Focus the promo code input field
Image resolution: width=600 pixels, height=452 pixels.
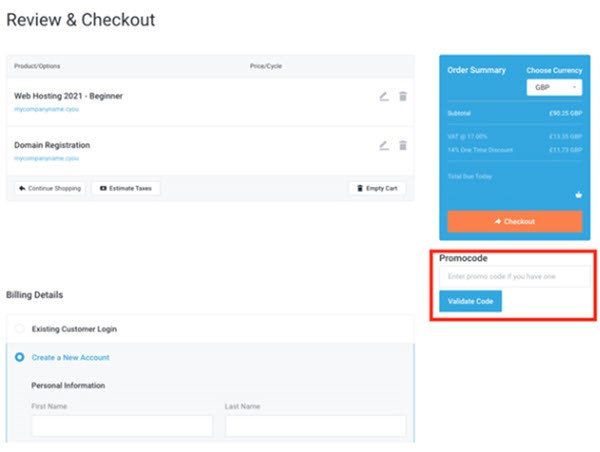click(x=514, y=275)
